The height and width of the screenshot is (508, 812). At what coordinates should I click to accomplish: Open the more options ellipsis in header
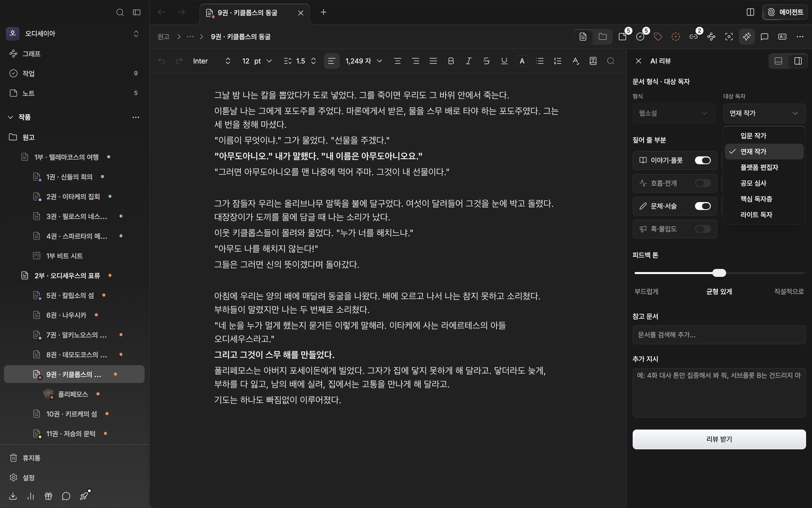[800, 37]
